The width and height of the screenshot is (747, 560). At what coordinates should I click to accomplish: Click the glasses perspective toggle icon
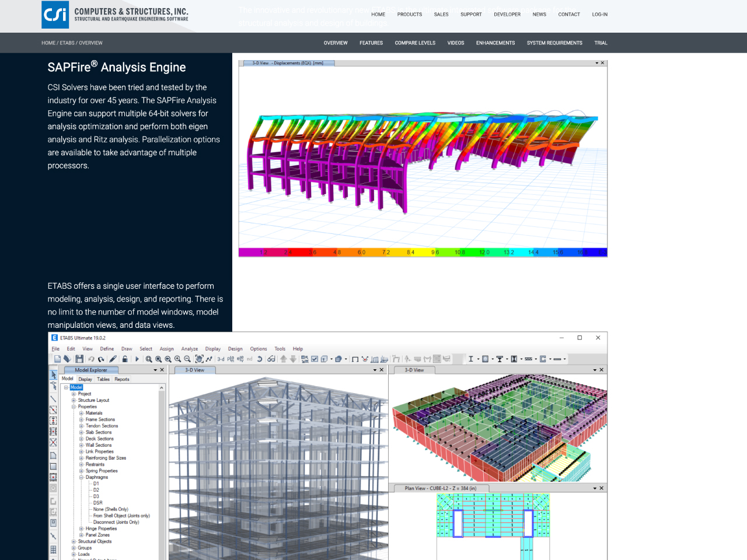click(271, 359)
